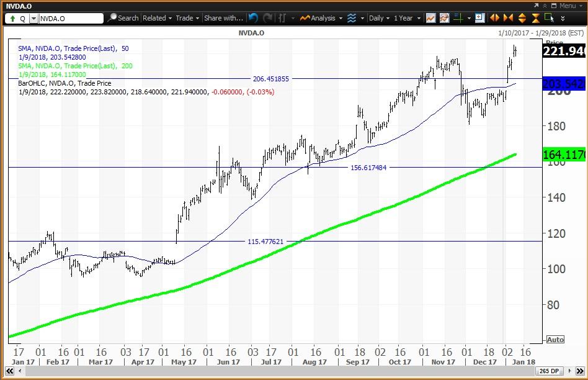Click the vertical expand arrows icon
Image resolution: width=588 pixels, height=380 pixels.
522,17
